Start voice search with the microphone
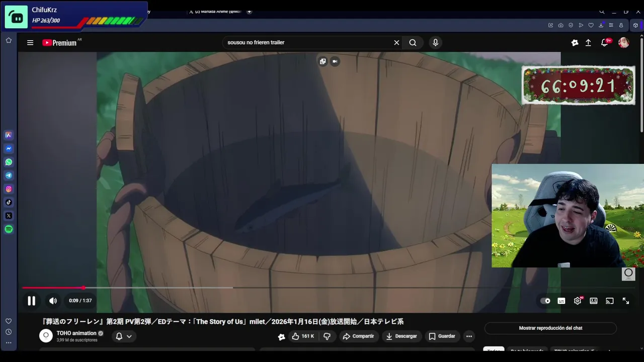Screen dimensions: 644x362 coord(436,43)
